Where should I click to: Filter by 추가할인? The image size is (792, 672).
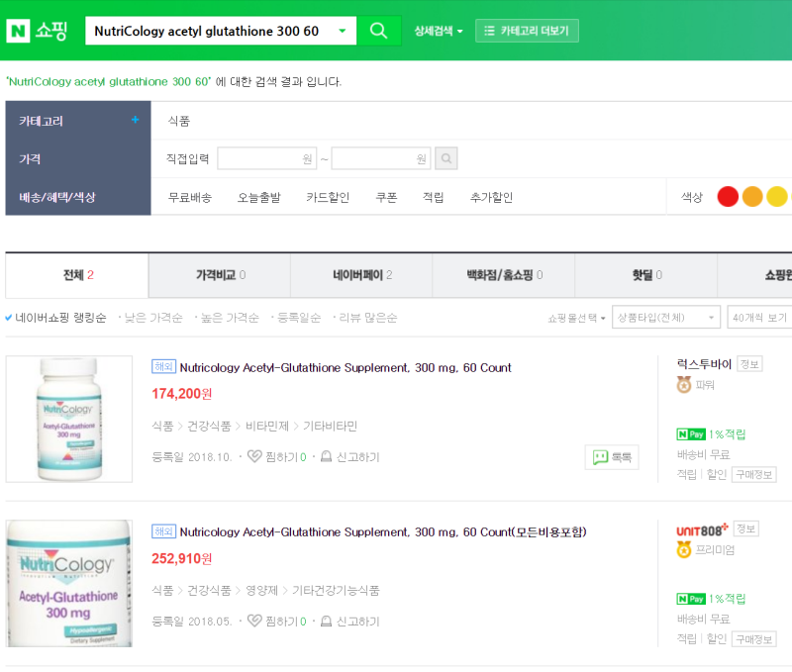coord(491,197)
